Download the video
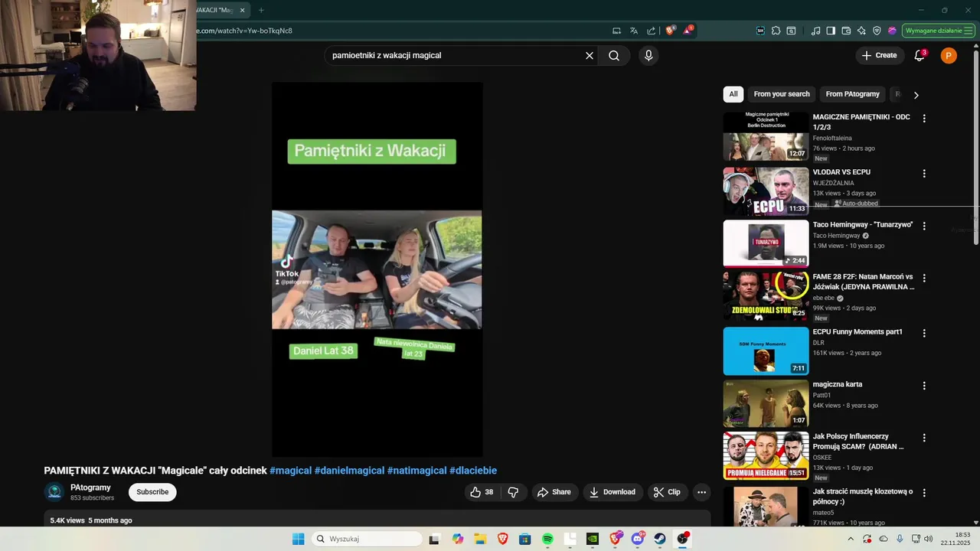 pyautogui.click(x=612, y=492)
